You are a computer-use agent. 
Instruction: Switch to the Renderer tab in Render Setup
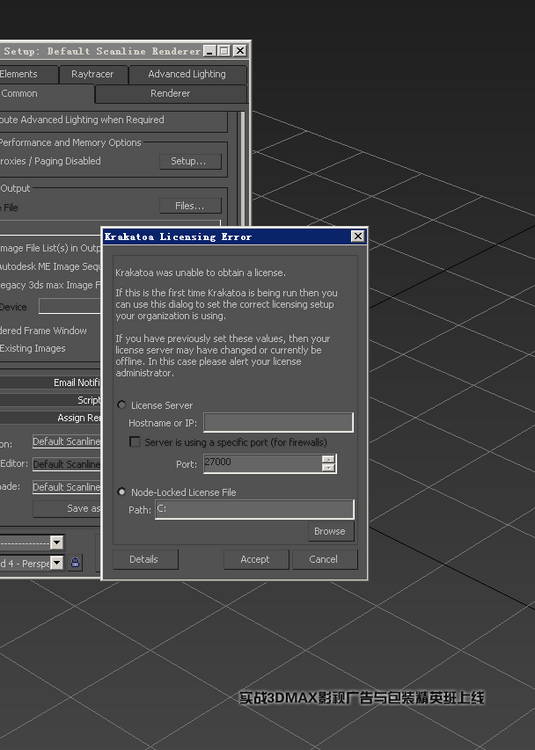[x=171, y=94]
